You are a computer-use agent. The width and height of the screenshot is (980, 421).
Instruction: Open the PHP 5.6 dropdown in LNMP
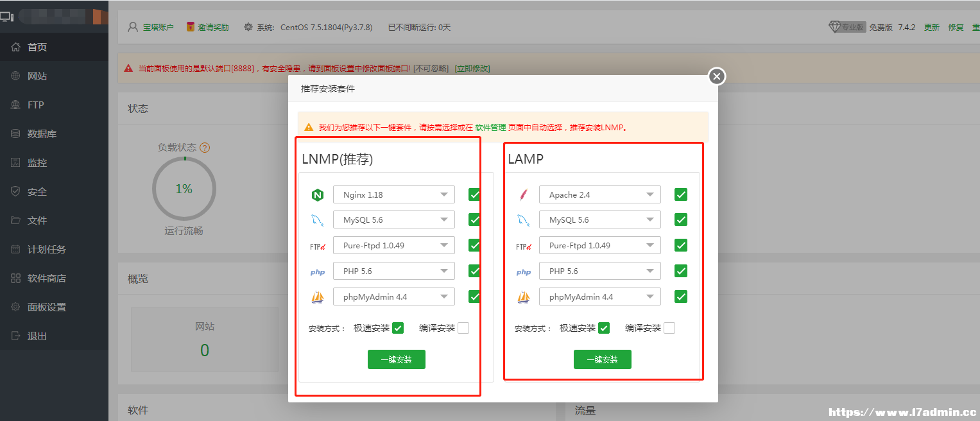click(x=394, y=271)
